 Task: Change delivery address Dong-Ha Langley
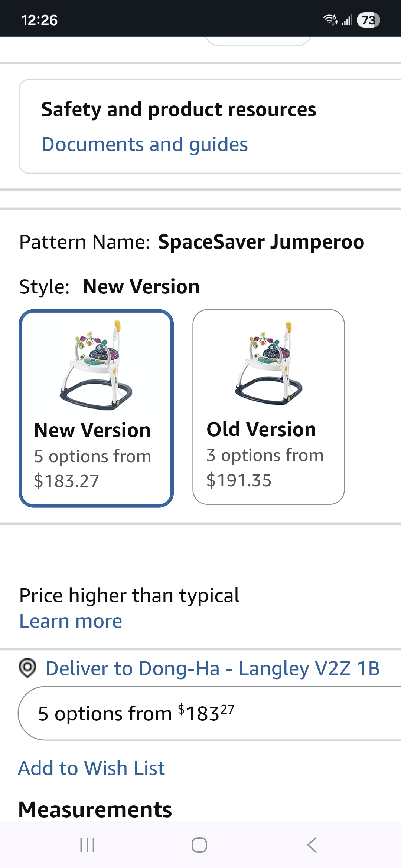(212, 668)
